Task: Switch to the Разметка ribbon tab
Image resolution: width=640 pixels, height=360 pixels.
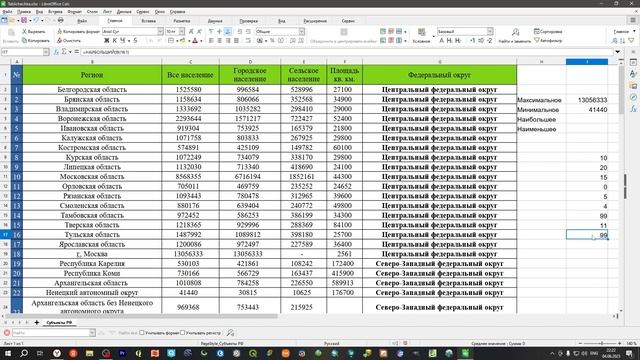Action: coord(182,20)
